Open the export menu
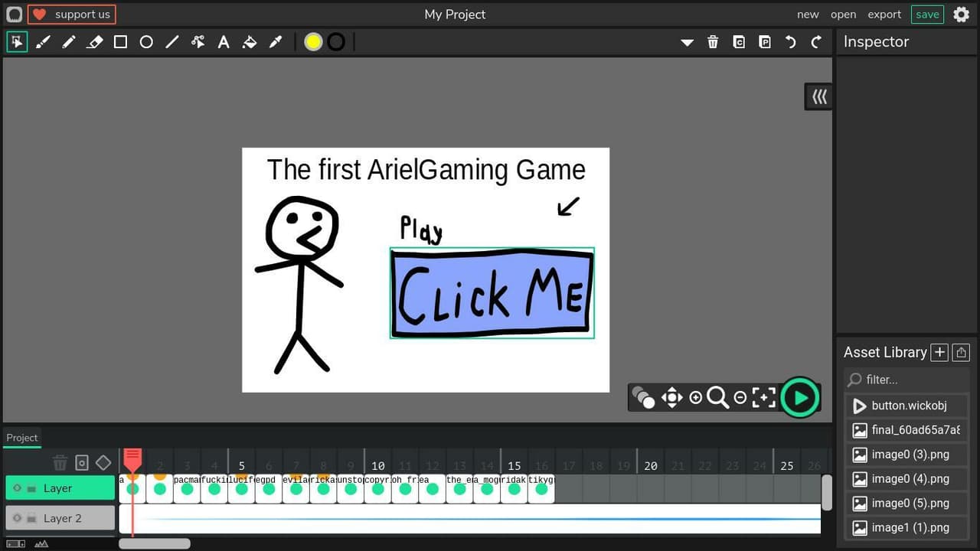This screenshot has height=551, width=980. [884, 15]
